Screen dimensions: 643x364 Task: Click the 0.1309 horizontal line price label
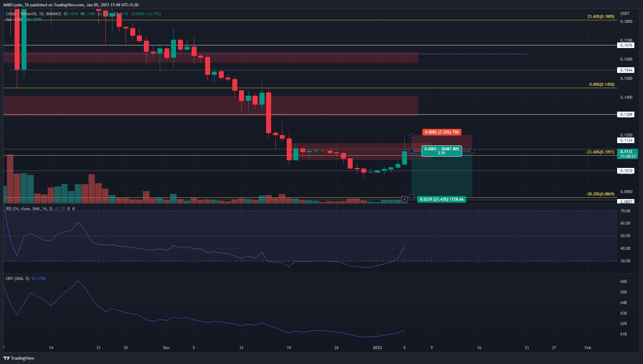pyautogui.click(x=626, y=115)
